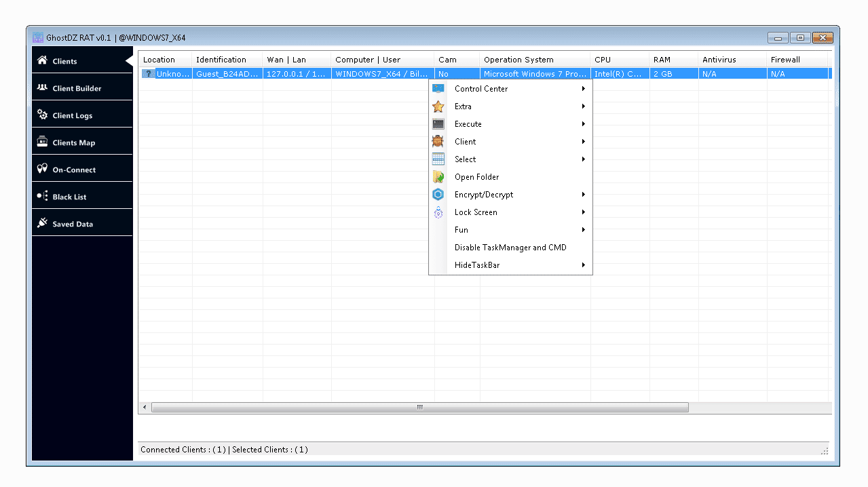Image resolution: width=868 pixels, height=487 pixels.
Task: Expand the Control Center submenu arrow
Action: coord(583,89)
